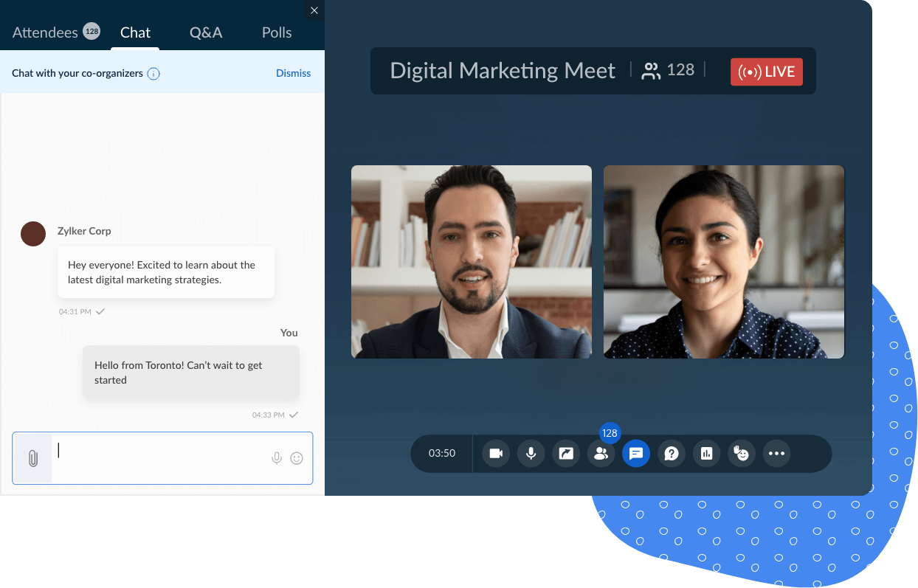
Task: Click the Digital Marketing Meet title
Action: (x=503, y=71)
